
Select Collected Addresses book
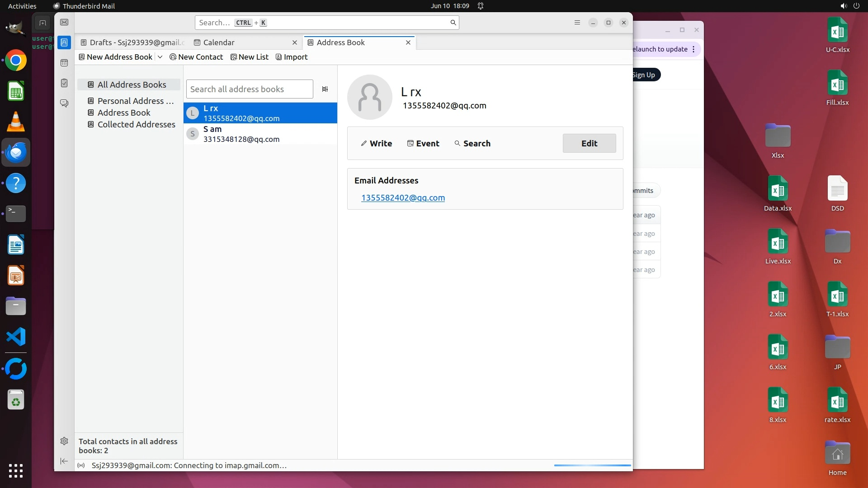pos(136,124)
